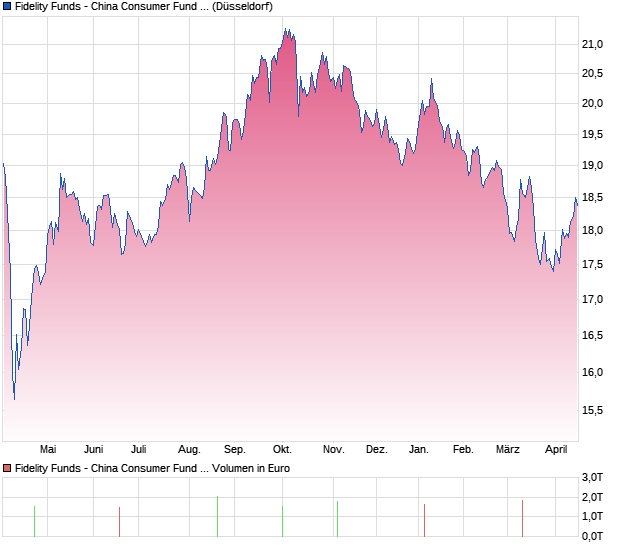Click the 'Nov.' month label

pos(334,450)
